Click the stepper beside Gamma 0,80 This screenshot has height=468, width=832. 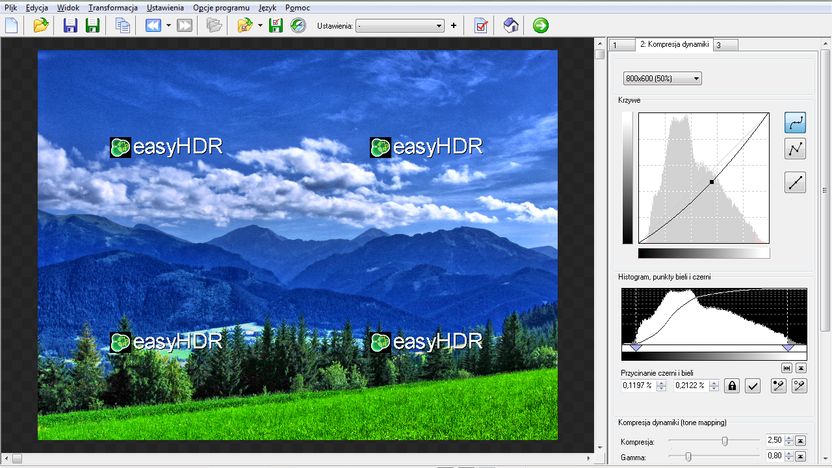789,456
